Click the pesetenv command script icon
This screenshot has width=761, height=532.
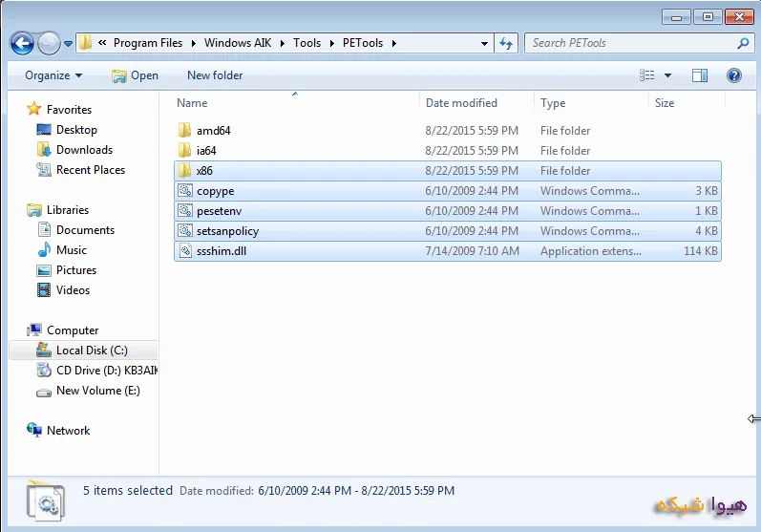185,211
